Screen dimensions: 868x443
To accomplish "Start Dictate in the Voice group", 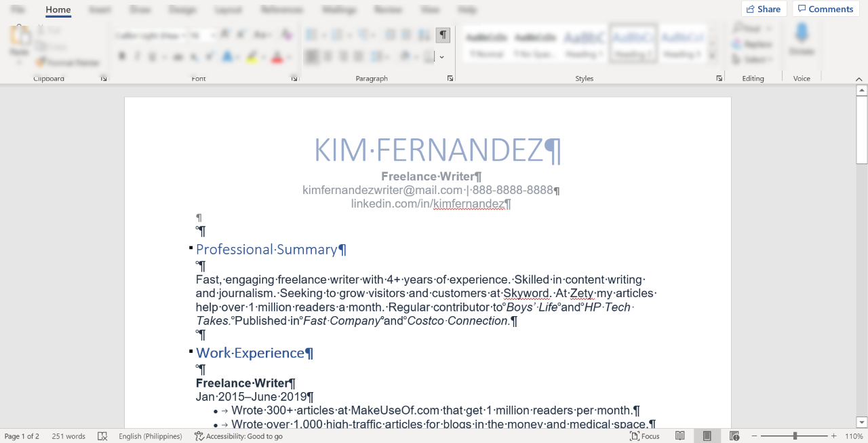I will (802, 41).
